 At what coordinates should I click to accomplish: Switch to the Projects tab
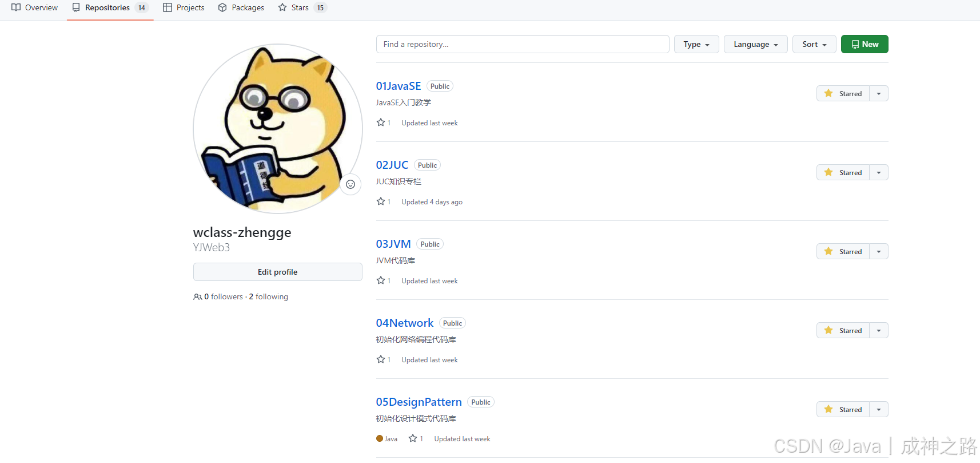coord(184,8)
